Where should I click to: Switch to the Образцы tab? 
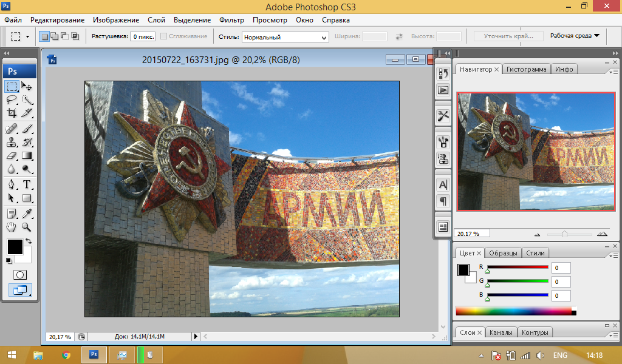pos(503,253)
